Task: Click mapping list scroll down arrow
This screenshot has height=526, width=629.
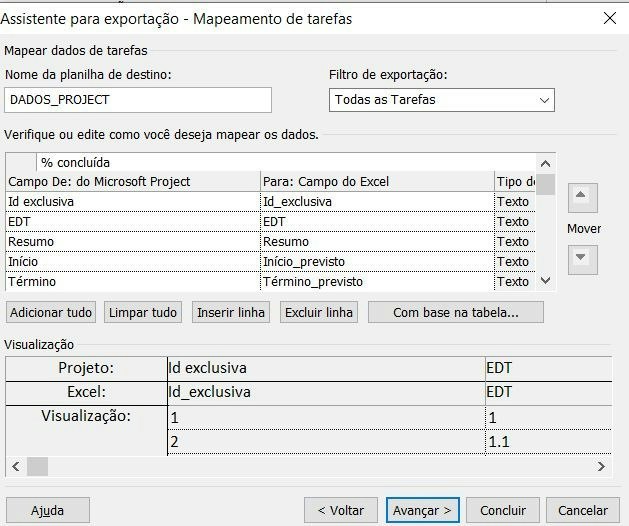Action: [545, 280]
